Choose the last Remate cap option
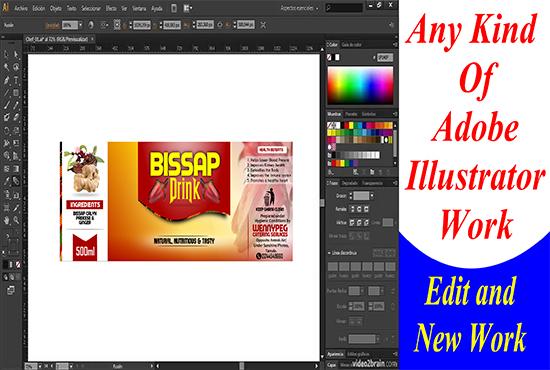Viewport: 550px width, 370px height. pyautogui.click(x=366, y=209)
